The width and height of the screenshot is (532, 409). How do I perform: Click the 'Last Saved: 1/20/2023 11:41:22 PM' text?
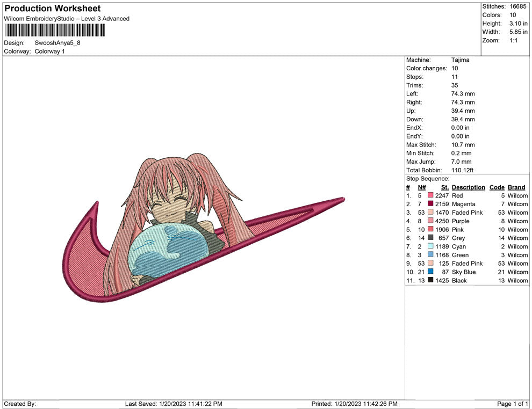[174, 404]
